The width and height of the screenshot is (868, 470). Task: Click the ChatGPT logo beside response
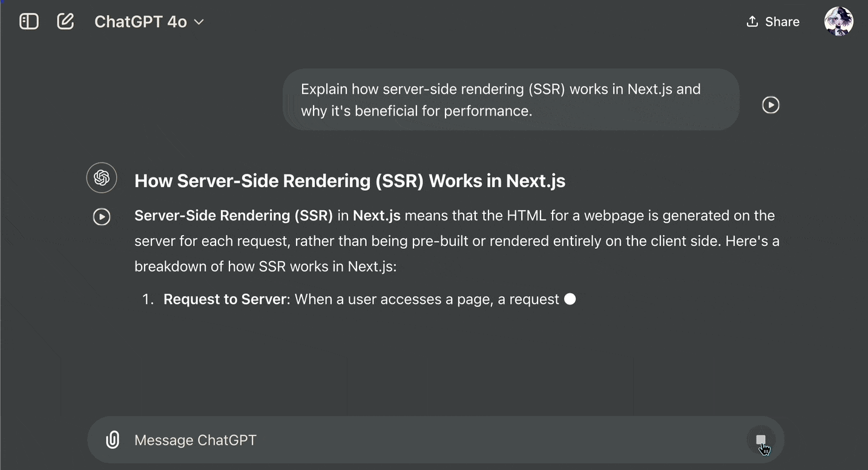click(x=102, y=178)
